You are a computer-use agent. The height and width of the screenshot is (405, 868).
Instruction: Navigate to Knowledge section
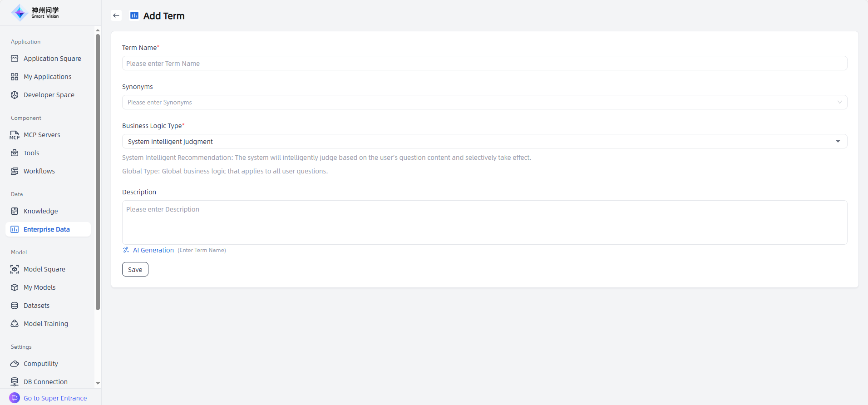(40, 211)
